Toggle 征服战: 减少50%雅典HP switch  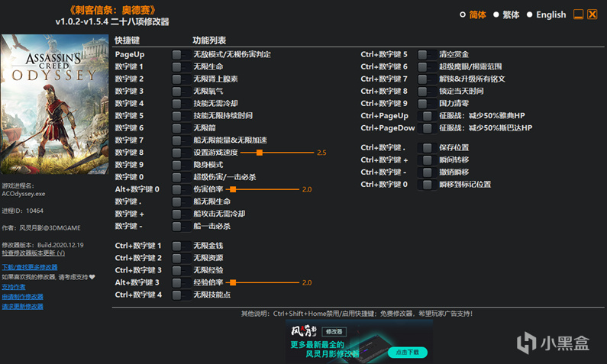pyautogui.click(x=427, y=116)
